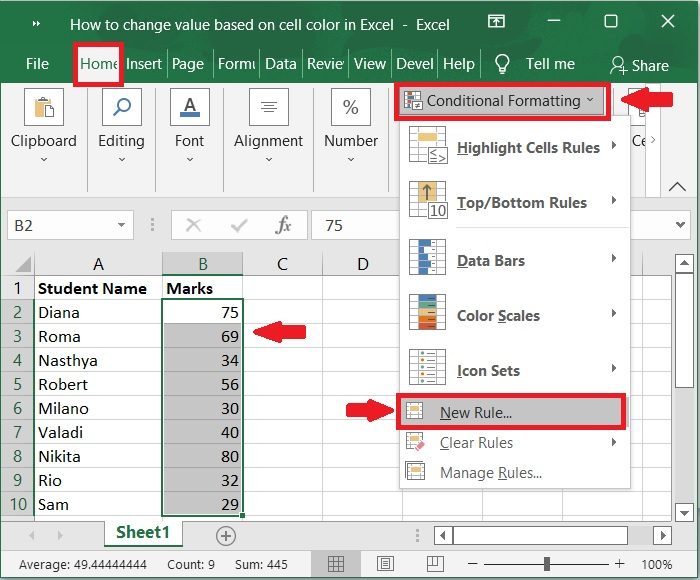Image resolution: width=700 pixels, height=580 pixels.
Task: Click the Data Bars icon
Action: [x=428, y=257]
